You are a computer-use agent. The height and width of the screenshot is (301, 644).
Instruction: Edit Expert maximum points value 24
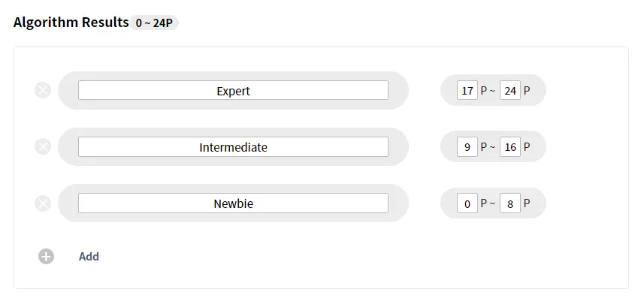(510, 91)
